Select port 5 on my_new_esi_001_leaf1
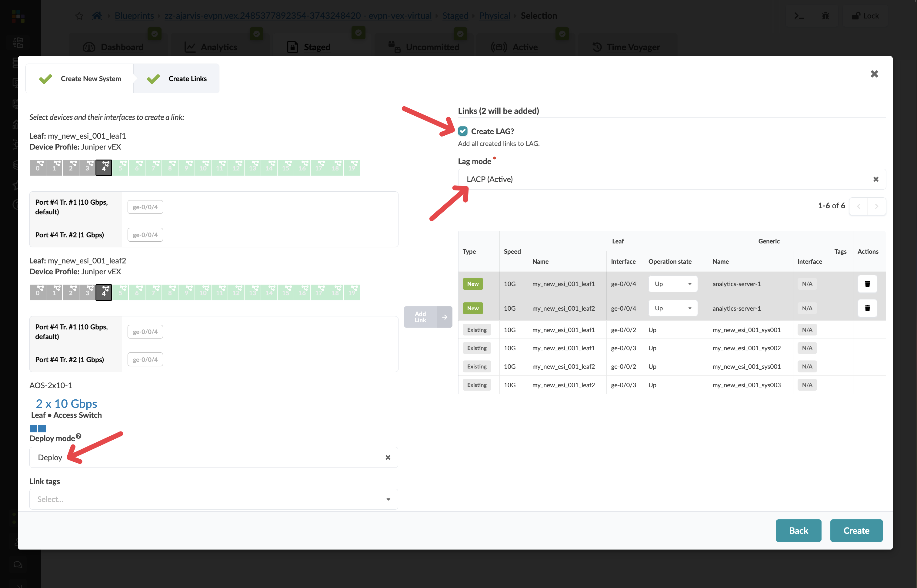The image size is (917, 588). point(120,167)
